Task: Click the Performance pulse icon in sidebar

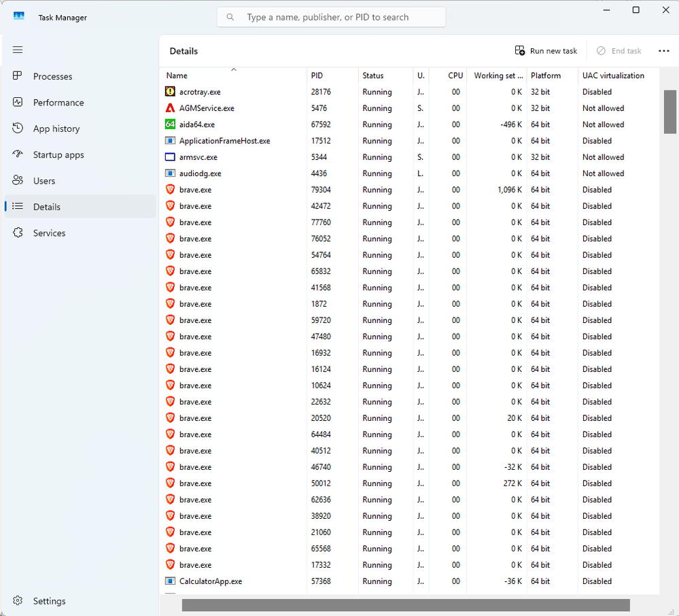Action: (17, 102)
